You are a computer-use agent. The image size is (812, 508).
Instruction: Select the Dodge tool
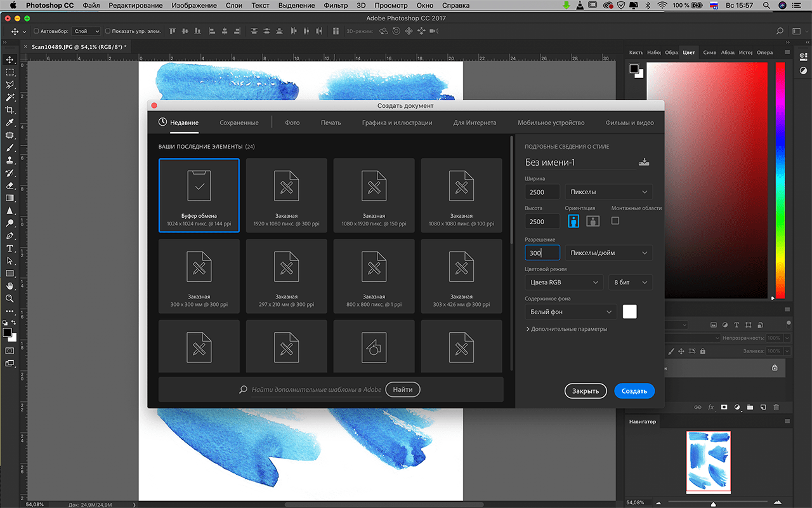click(x=10, y=223)
